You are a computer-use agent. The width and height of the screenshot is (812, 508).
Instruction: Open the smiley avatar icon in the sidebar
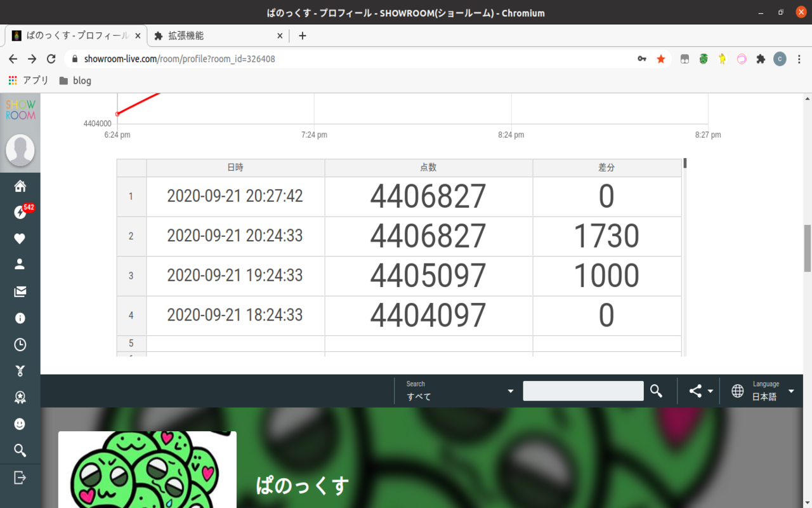point(20,424)
